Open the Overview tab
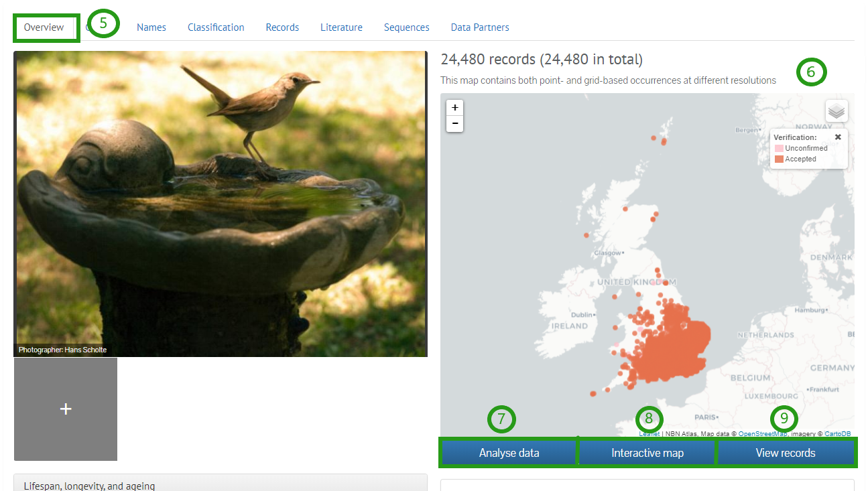 pyautogui.click(x=44, y=27)
